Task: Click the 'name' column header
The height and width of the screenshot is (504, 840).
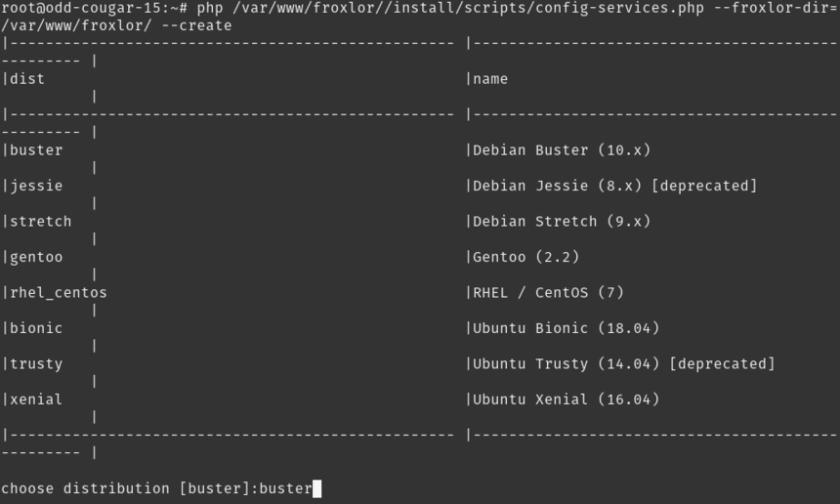Action: [490, 79]
